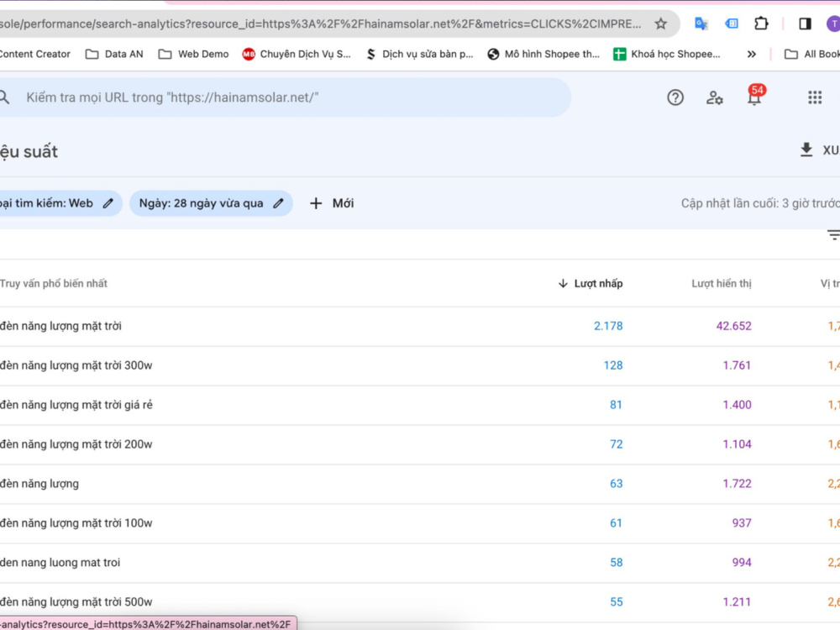Open the table filter rows icon
Screen dimensions: 840x630
click(833, 234)
